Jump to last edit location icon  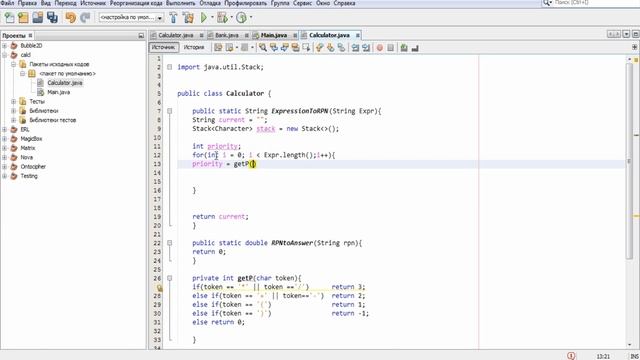tap(218, 48)
